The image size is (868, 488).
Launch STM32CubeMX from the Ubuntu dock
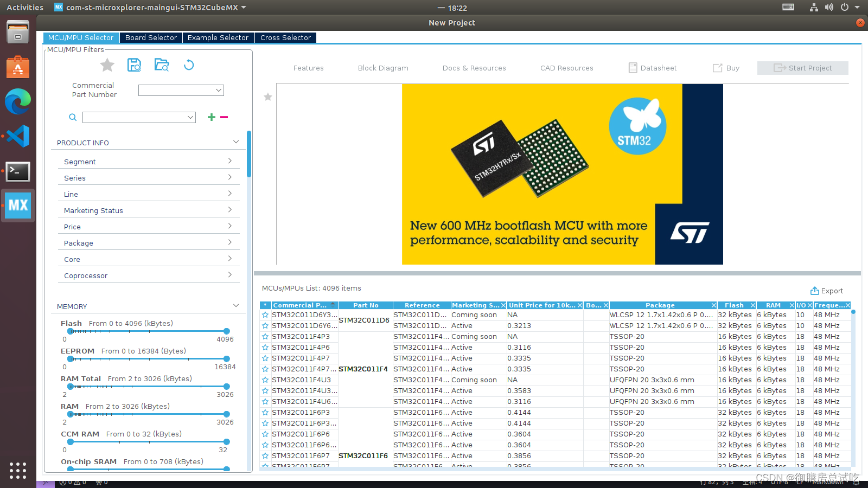(x=18, y=206)
